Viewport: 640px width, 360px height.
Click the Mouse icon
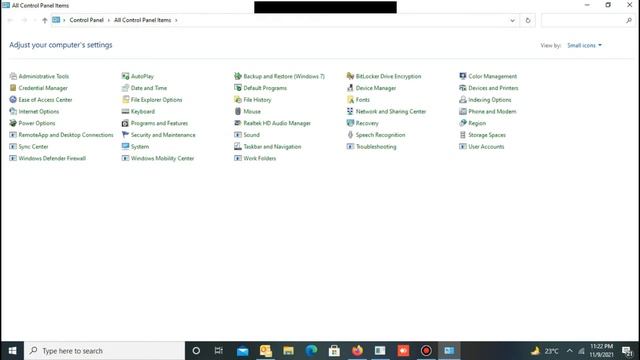[238, 111]
